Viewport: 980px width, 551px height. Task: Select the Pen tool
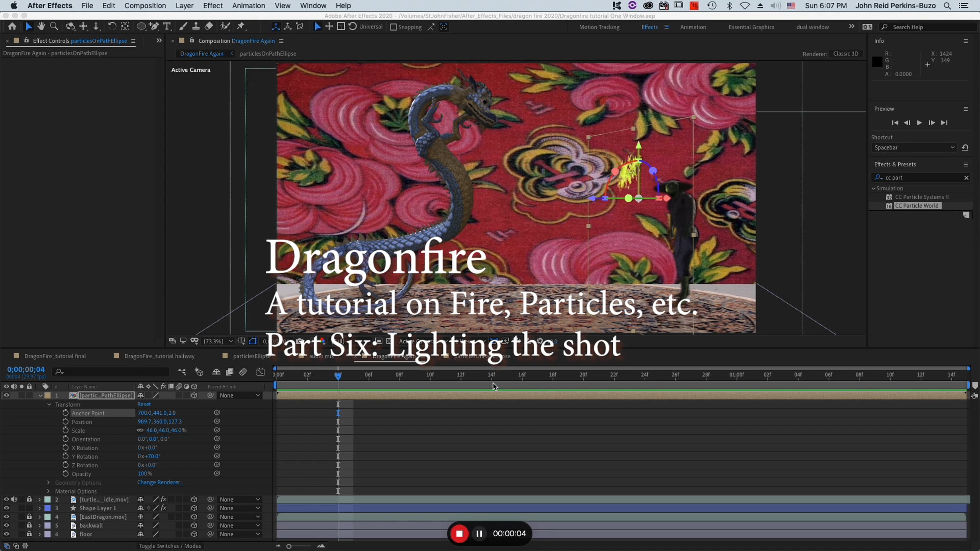point(154,27)
